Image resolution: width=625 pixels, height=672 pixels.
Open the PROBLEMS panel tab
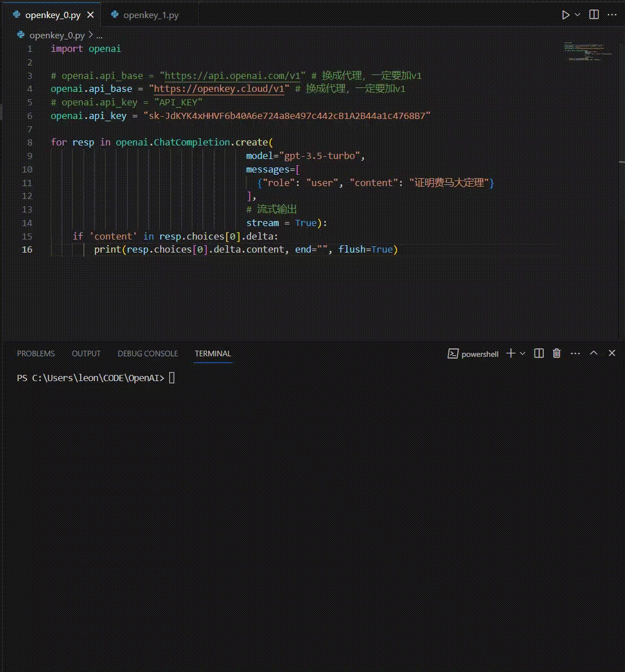36,353
